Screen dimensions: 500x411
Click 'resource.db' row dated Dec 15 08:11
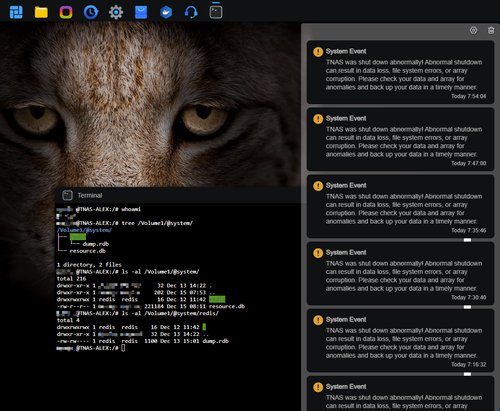click(x=151, y=306)
